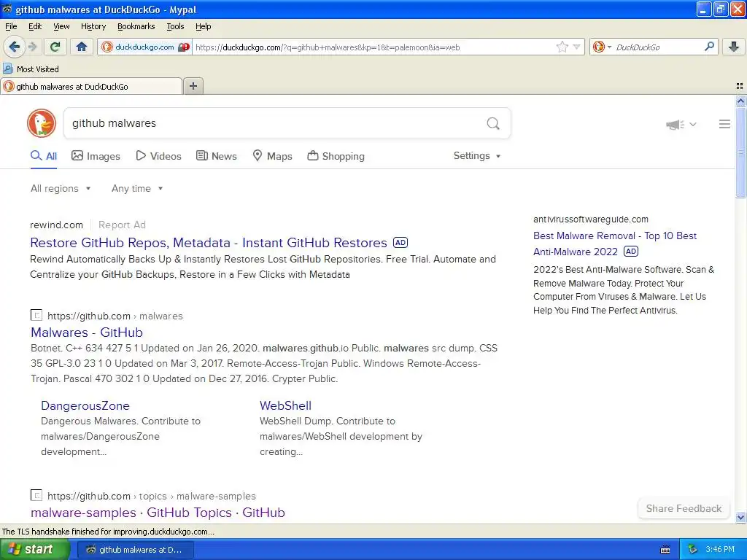Click the rewind.com domain text
Screen dimensions: 747x560
[x=56, y=225]
